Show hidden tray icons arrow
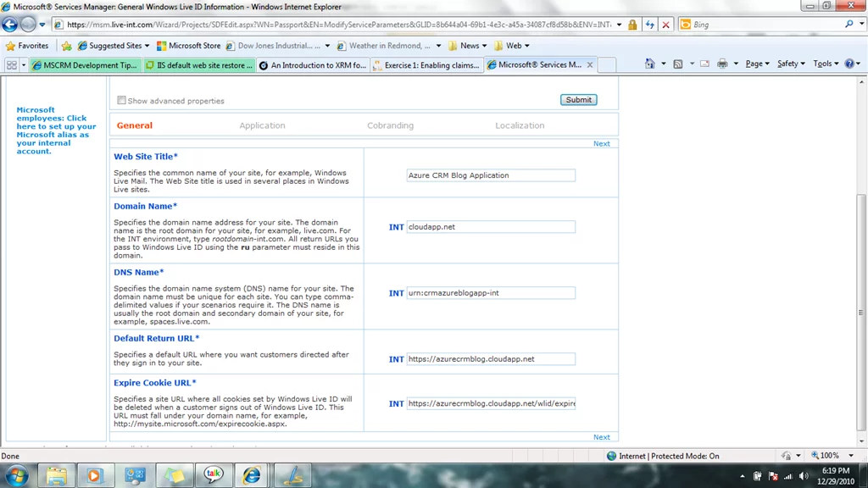868x488 pixels. click(743, 476)
